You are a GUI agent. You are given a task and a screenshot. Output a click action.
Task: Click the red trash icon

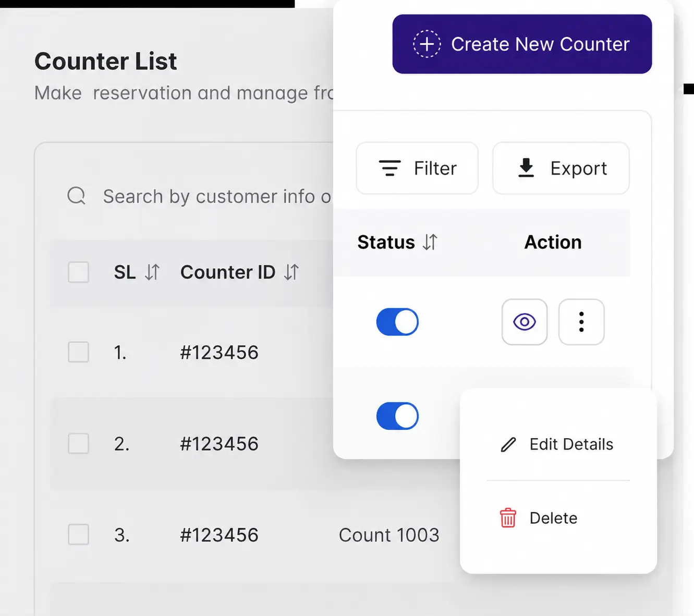[x=508, y=518]
